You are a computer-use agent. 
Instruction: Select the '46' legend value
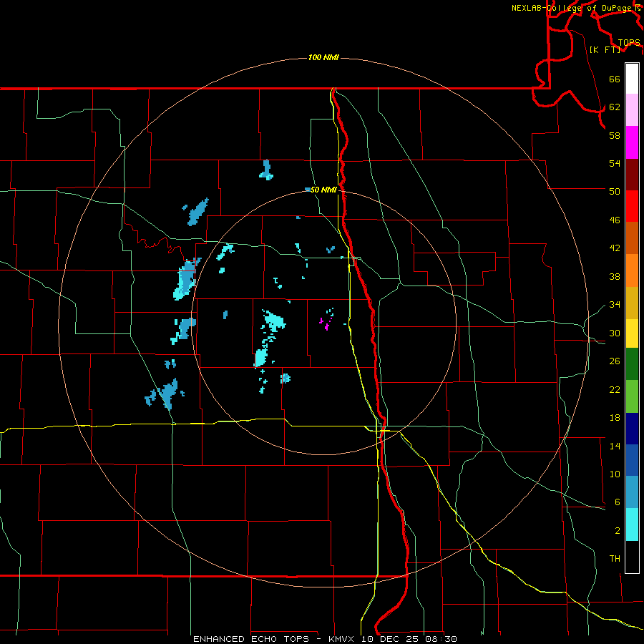coord(615,220)
